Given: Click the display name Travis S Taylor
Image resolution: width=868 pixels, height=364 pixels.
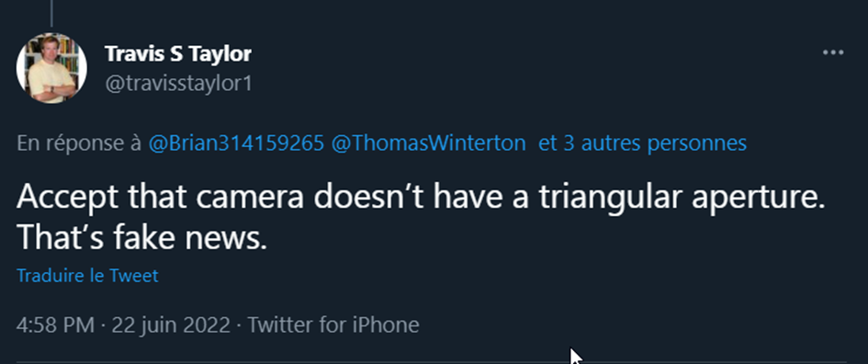Looking at the screenshot, I should pyautogui.click(x=177, y=54).
